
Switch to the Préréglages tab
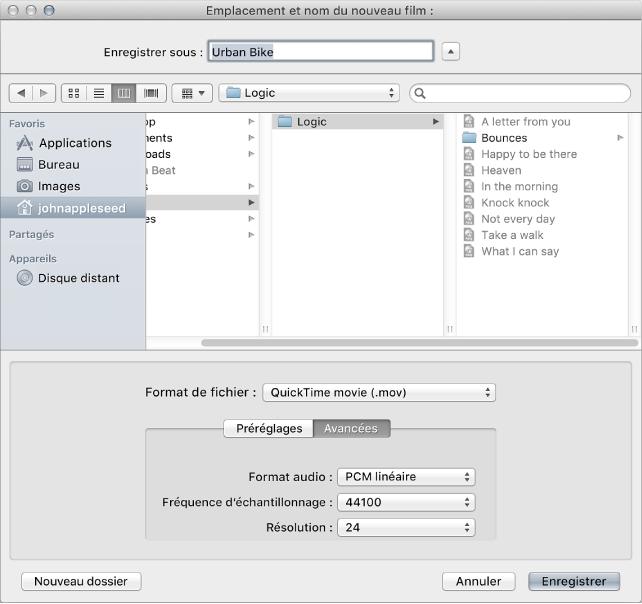269,428
